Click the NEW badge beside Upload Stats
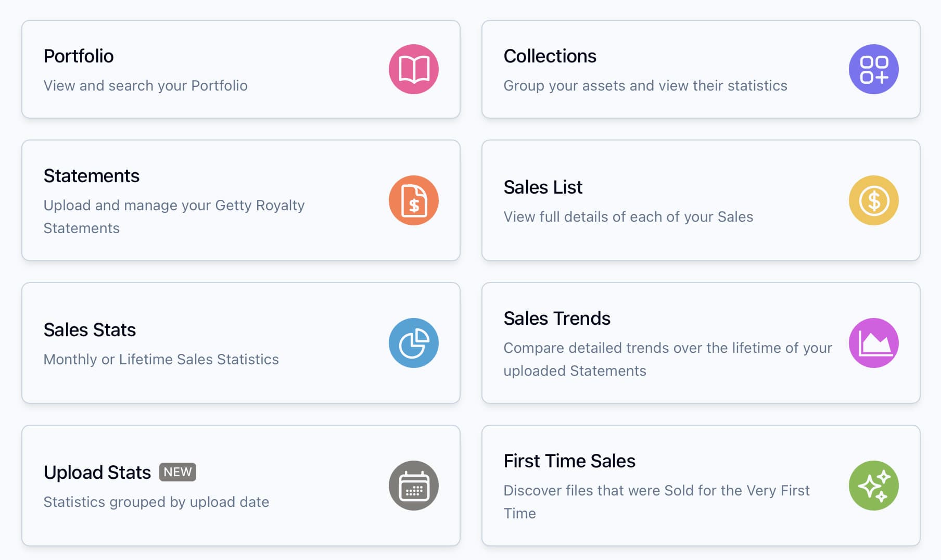The width and height of the screenshot is (941, 560). tap(177, 472)
